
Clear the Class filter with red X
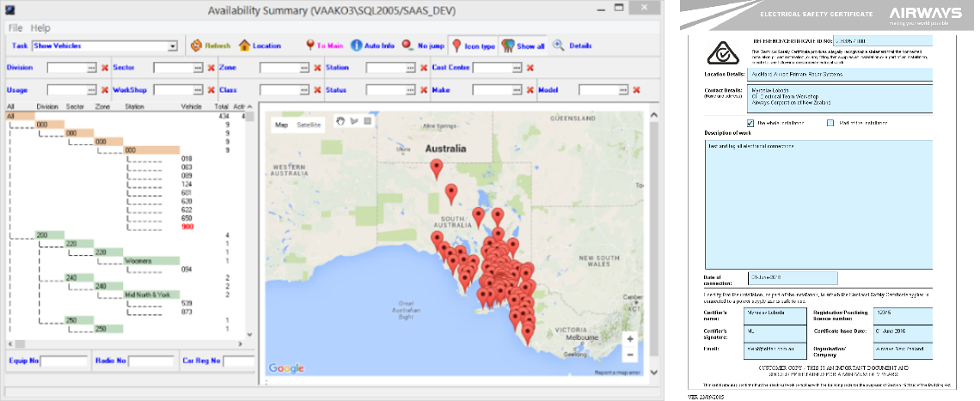click(317, 90)
